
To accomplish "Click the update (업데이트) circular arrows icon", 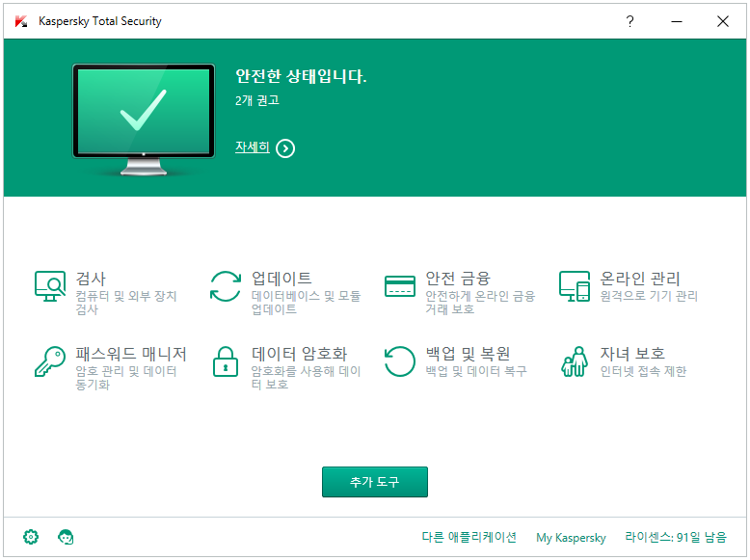I will coord(226,286).
